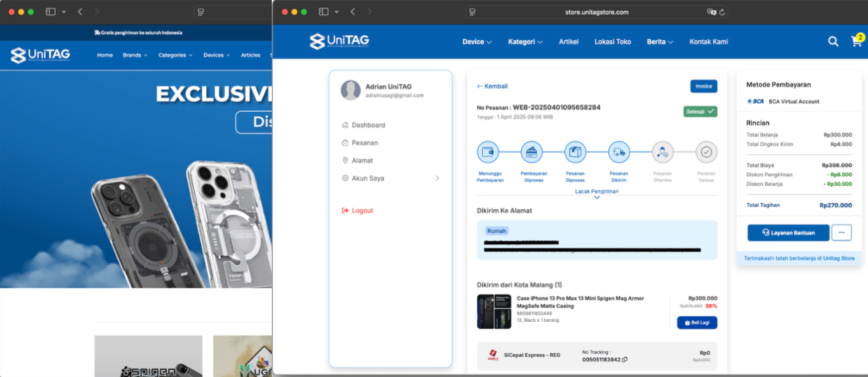Click the Kembali back link

(493, 86)
